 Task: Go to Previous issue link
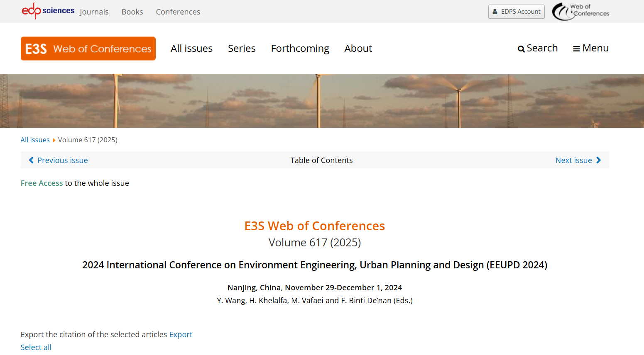coord(62,160)
